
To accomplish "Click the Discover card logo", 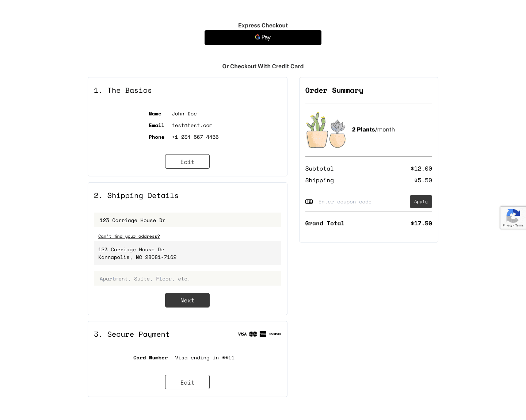I will (275, 334).
